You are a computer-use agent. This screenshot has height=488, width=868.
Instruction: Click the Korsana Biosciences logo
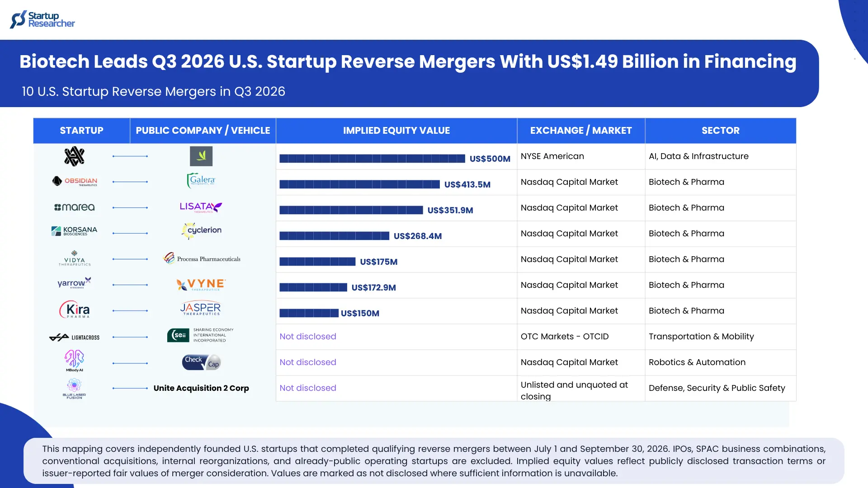click(75, 231)
